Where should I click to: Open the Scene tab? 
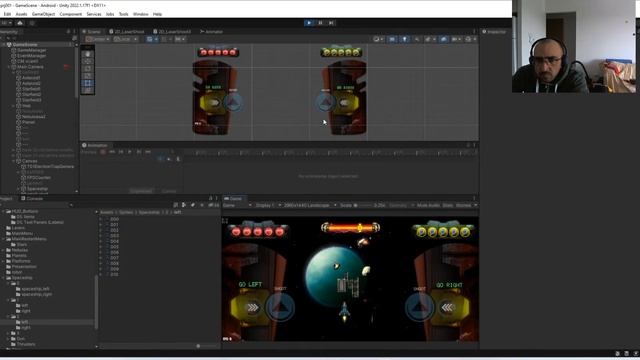point(92,31)
